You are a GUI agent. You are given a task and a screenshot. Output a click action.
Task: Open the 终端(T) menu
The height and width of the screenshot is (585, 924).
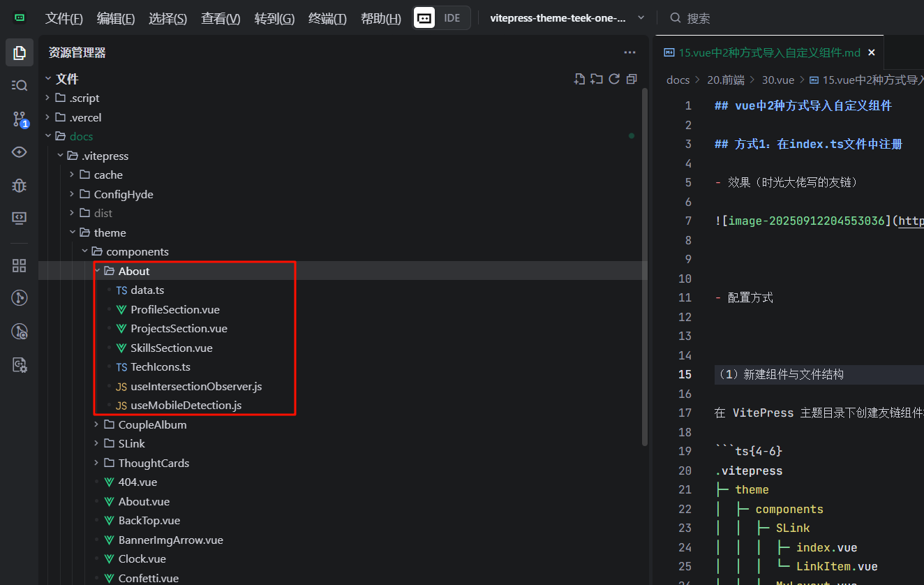(327, 19)
